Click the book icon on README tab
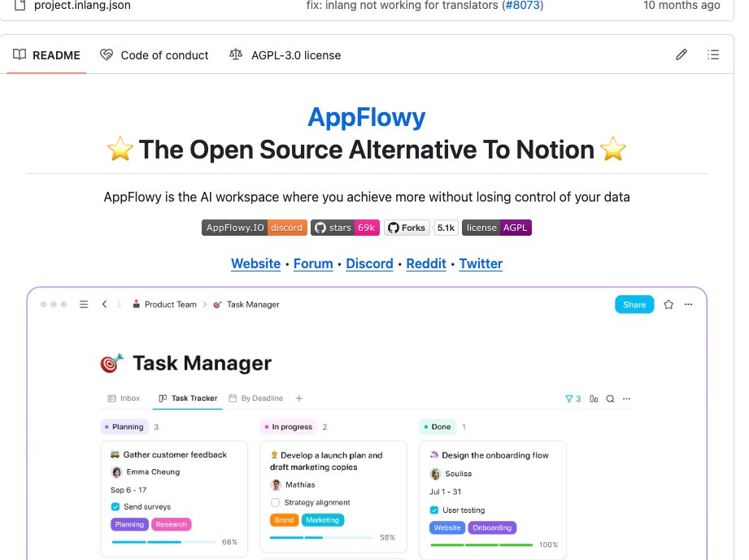 pyautogui.click(x=20, y=54)
